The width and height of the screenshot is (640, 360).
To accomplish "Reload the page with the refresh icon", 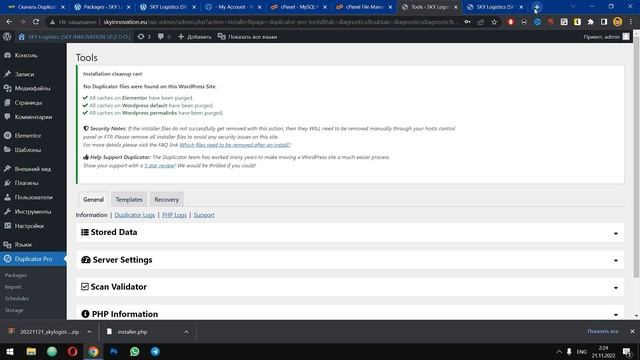I will pos(36,22).
